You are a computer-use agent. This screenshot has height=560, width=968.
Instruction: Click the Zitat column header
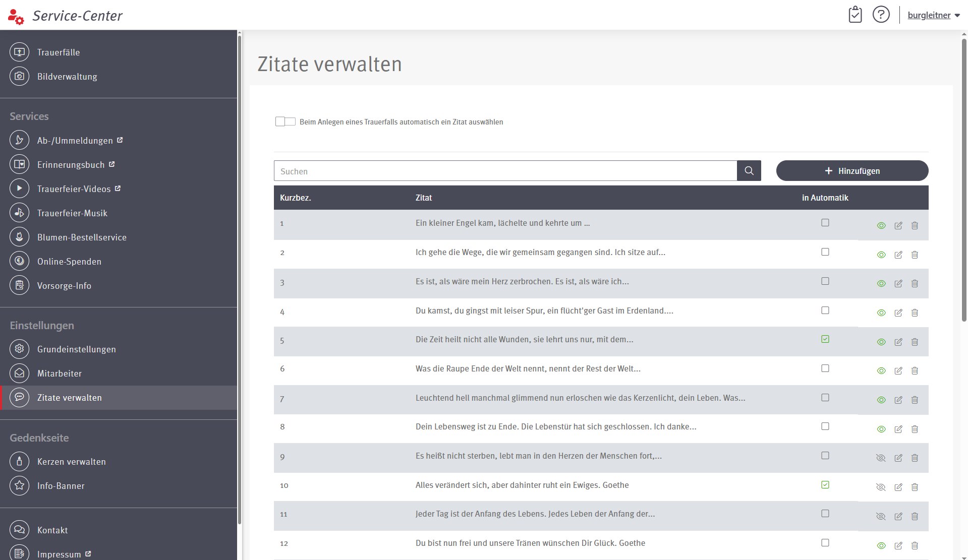click(424, 198)
